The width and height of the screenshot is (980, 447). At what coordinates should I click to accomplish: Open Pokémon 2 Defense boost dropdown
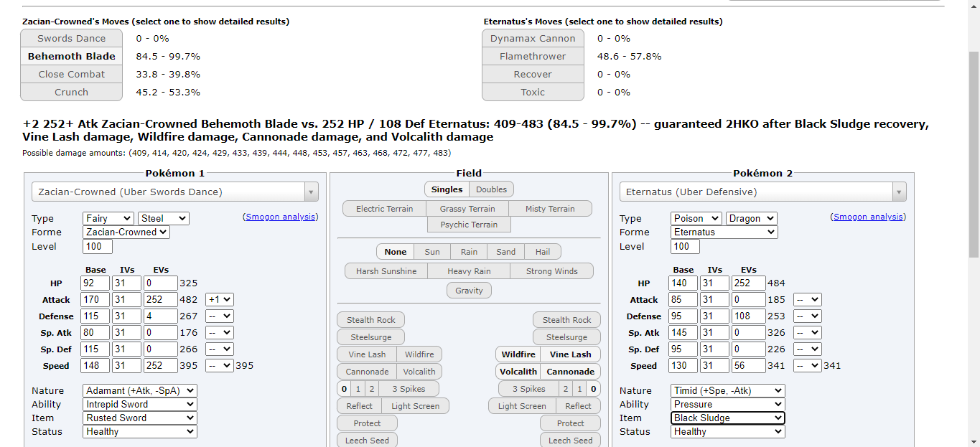[x=808, y=316]
